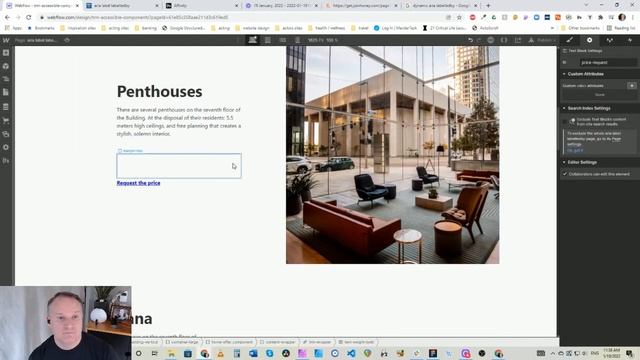This screenshot has width=640, height=360.
Task: Add a custom attribute with plus button
Action: (631, 86)
